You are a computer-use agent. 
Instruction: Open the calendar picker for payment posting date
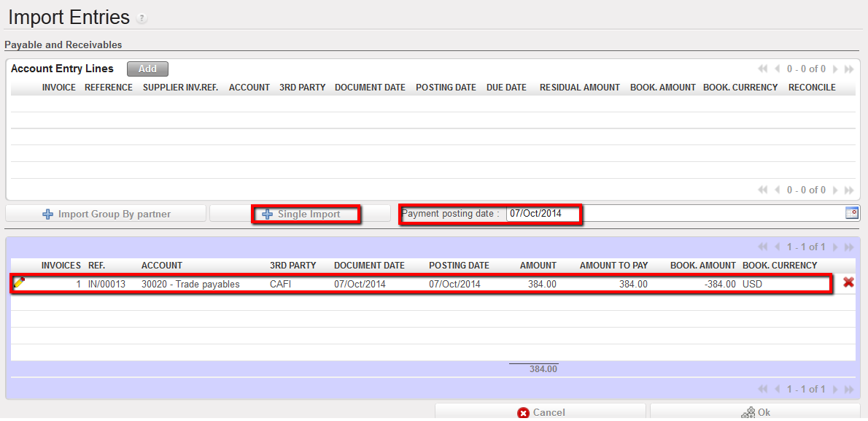click(851, 213)
